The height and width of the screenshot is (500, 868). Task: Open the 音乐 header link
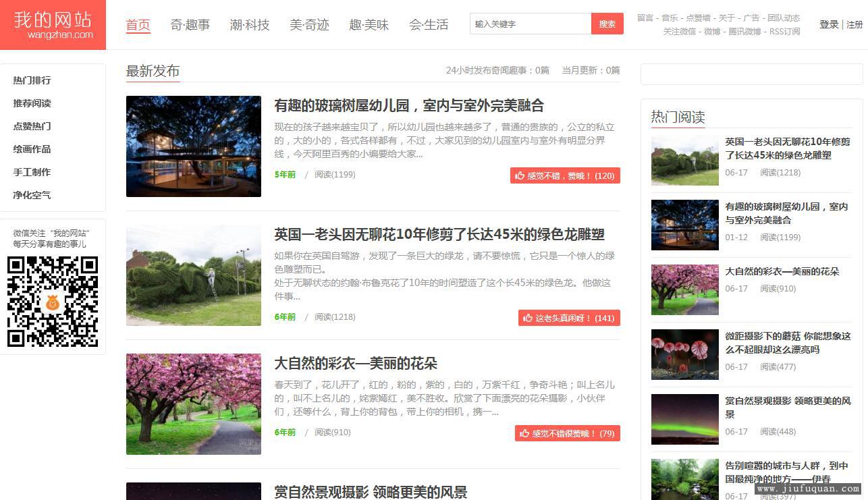[670, 18]
